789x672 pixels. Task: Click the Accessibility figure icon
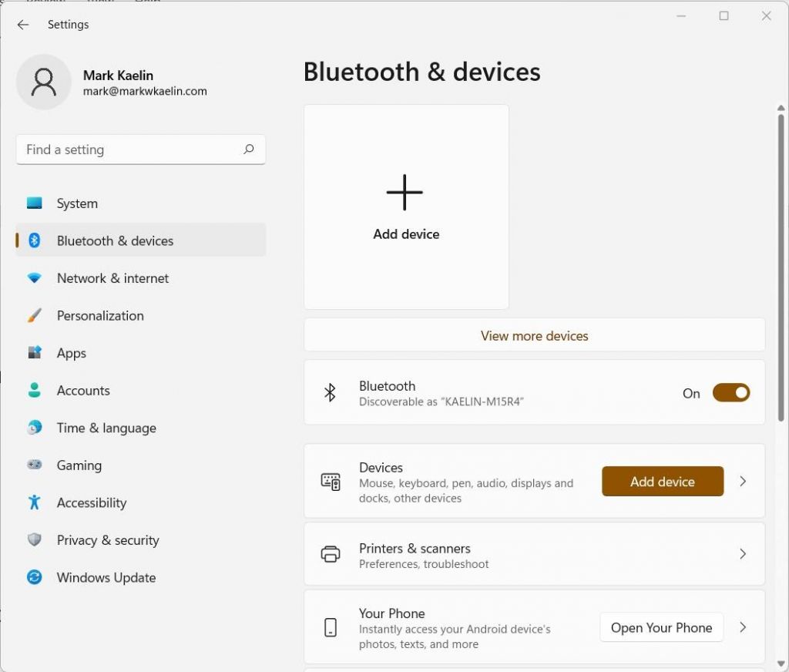point(35,502)
